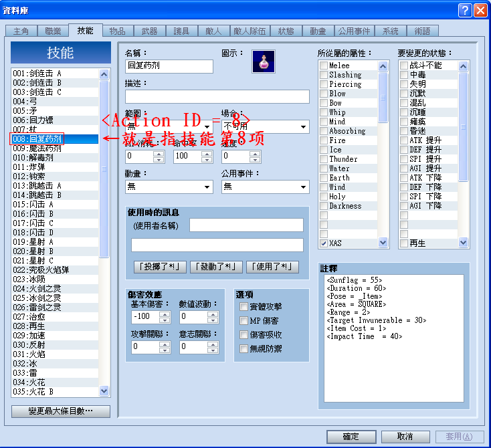Increase the will relation stepper

213,344
